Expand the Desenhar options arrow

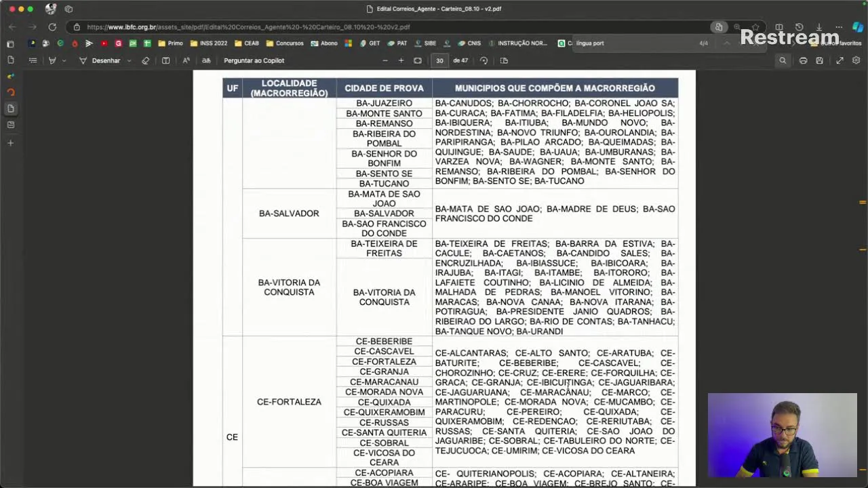(129, 60)
